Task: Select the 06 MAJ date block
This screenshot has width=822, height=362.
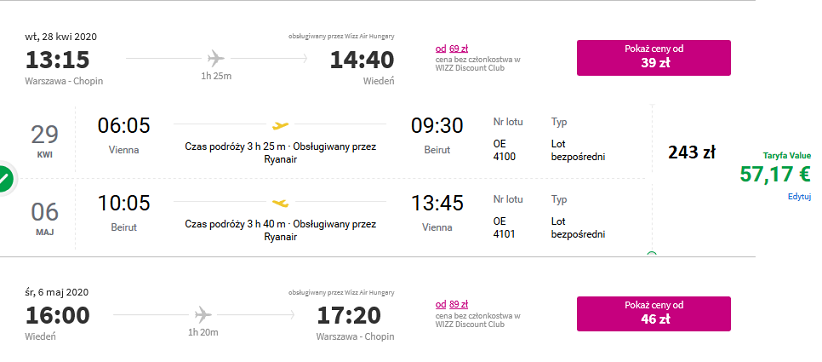Action: [x=45, y=217]
